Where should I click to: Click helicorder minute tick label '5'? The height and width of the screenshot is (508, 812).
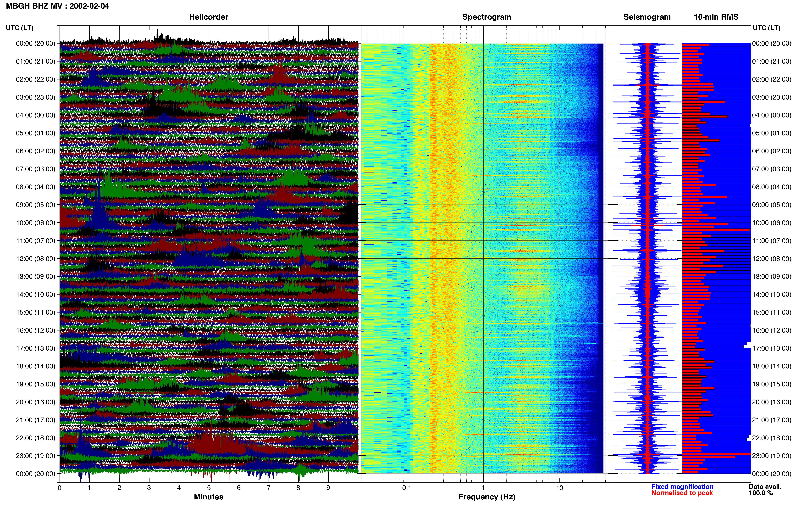pyautogui.click(x=209, y=488)
